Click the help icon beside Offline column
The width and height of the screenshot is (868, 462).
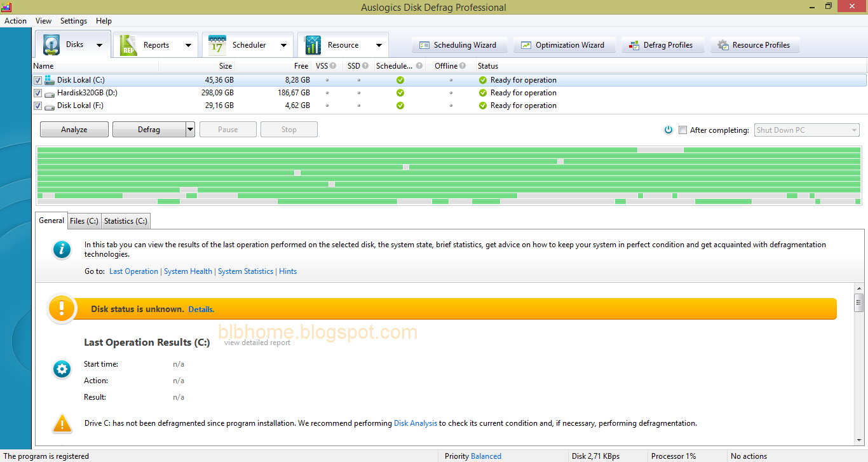[x=463, y=65]
